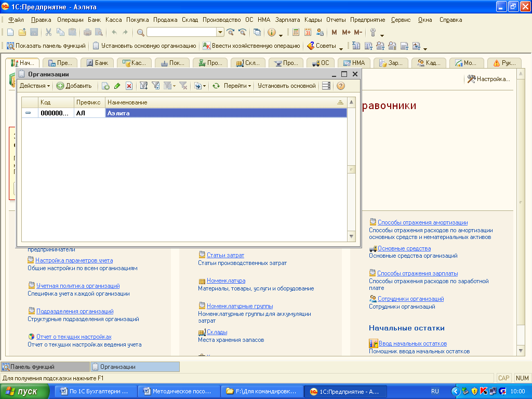The image size is (532, 399).
Task: Open the Файл menu
Action: (x=16, y=20)
